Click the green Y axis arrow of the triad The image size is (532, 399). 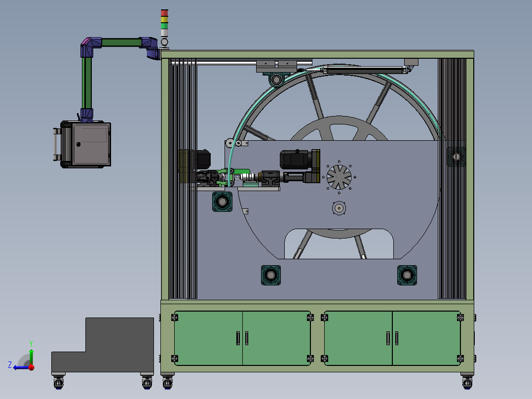31,357
